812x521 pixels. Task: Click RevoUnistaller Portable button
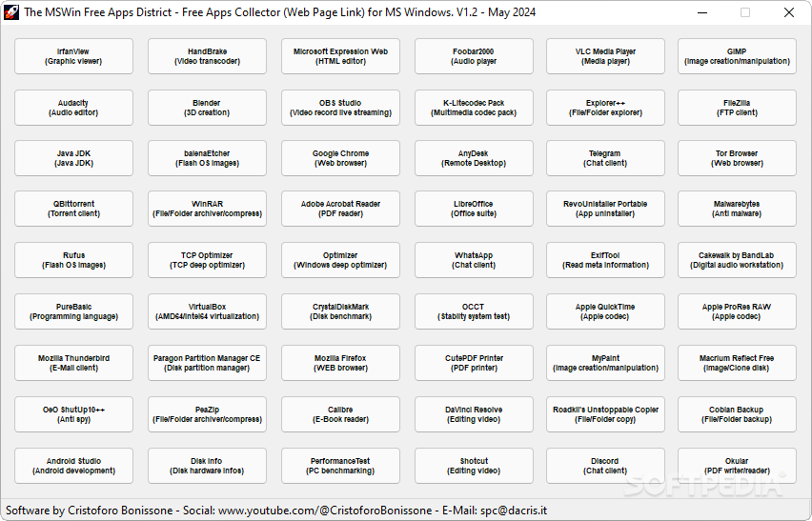point(605,209)
